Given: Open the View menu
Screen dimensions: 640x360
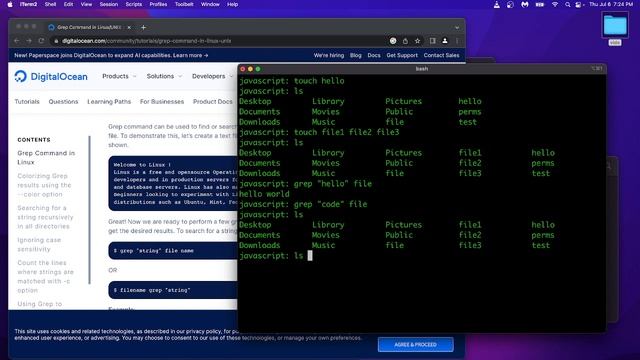Looking at the screenshot, I should [86, 4].
